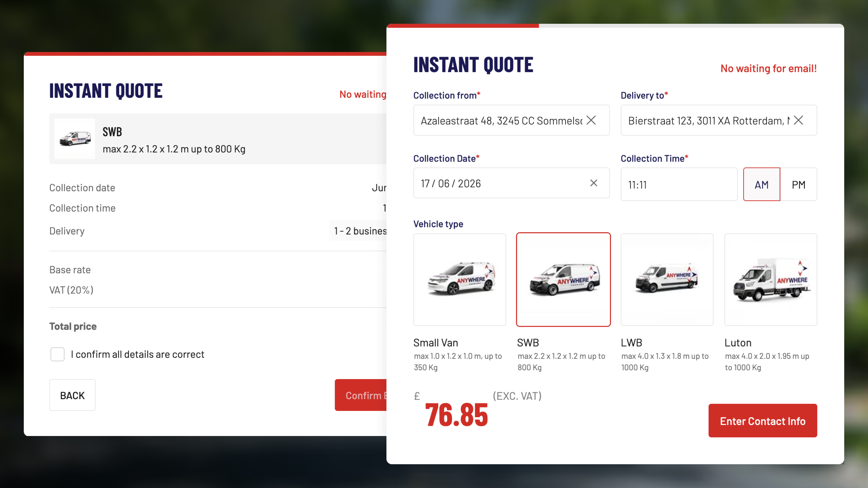This screenshot has width=868, height=488.
Task: Clear the Collection from address field
Action: tap(591, 120)
